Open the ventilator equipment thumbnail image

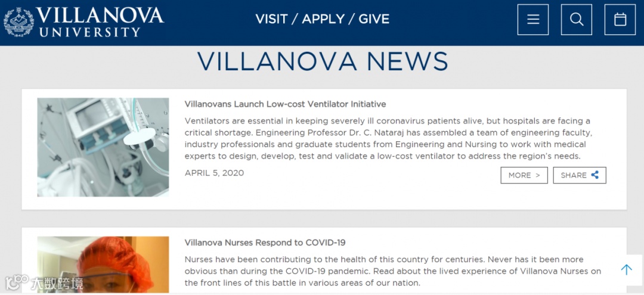pyautogui.click(x=103, y=147)
